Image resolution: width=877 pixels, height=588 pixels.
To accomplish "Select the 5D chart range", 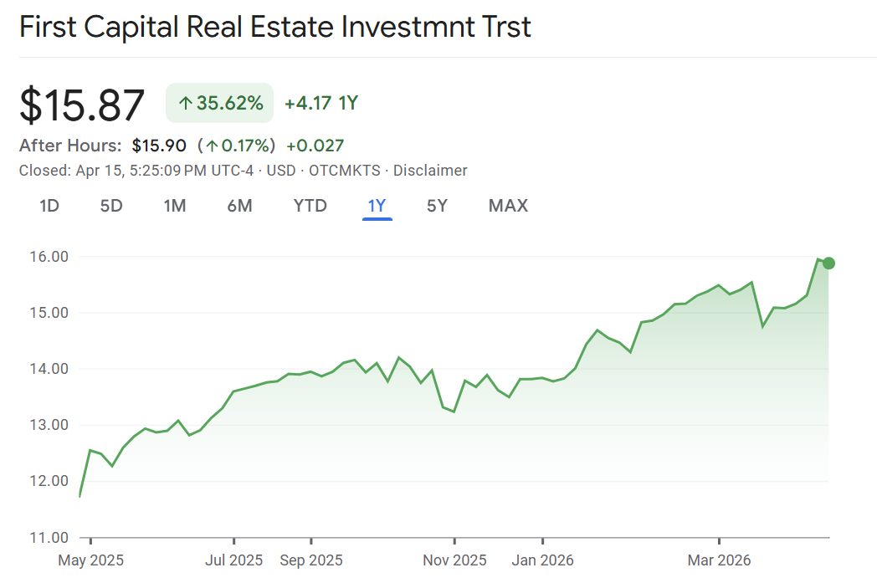I will click(x=111, y=206).
